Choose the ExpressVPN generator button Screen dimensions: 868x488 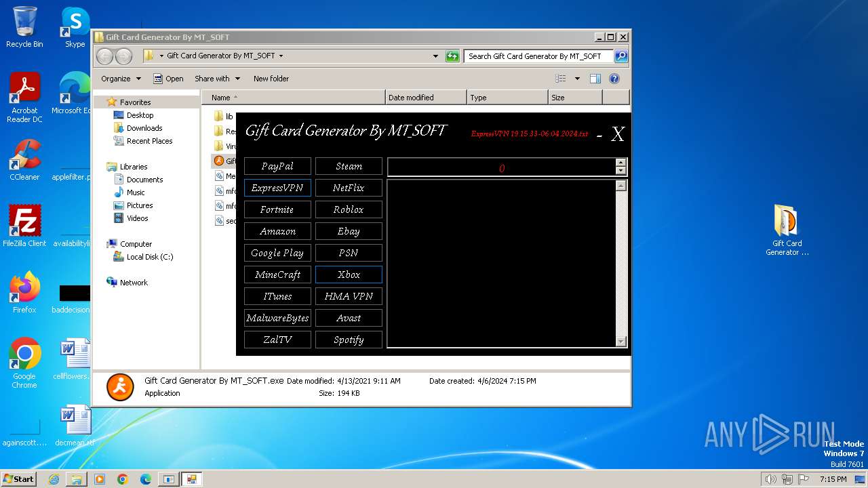pyautogui.click(x=277, y=188)
